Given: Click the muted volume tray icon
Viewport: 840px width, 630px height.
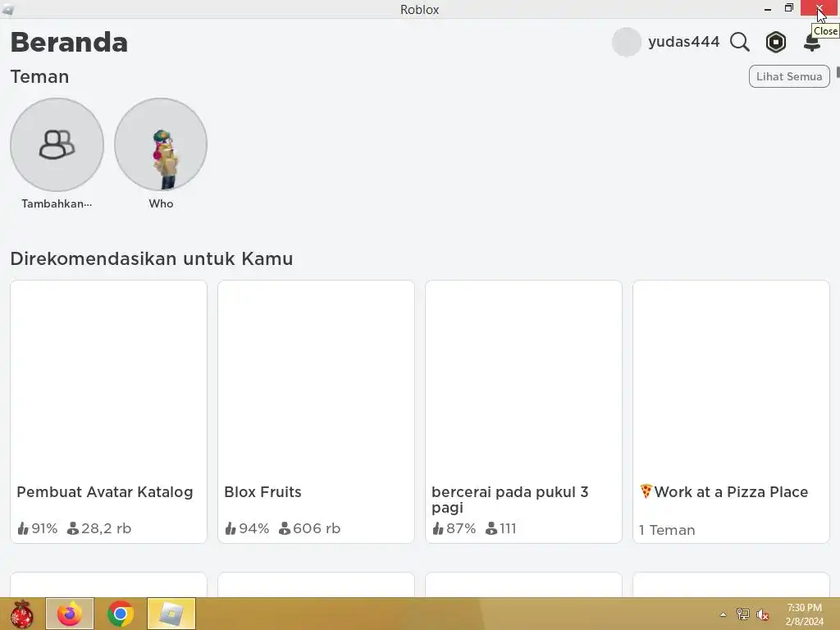Looking at the screenshot, I should pyautogui.click(x=762, y=614).
